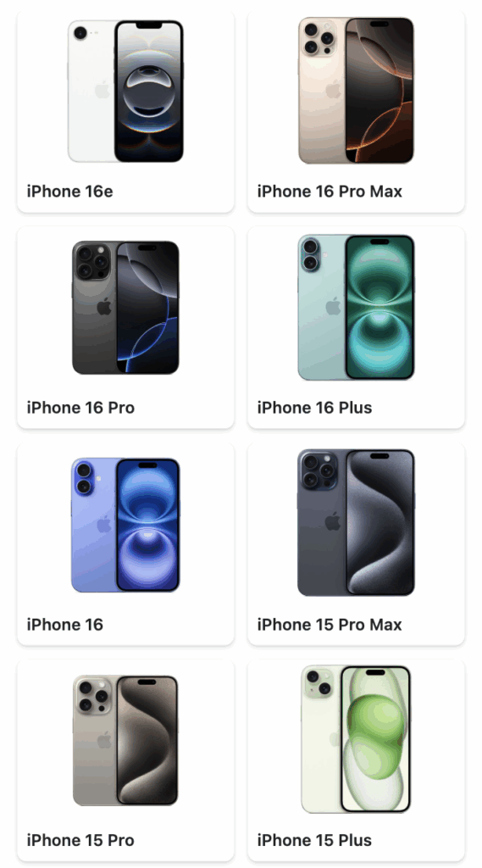
Task: Choose the titanium iPhone 15 Pro picture
Action: pyautogui.click(x=125, y=740)
